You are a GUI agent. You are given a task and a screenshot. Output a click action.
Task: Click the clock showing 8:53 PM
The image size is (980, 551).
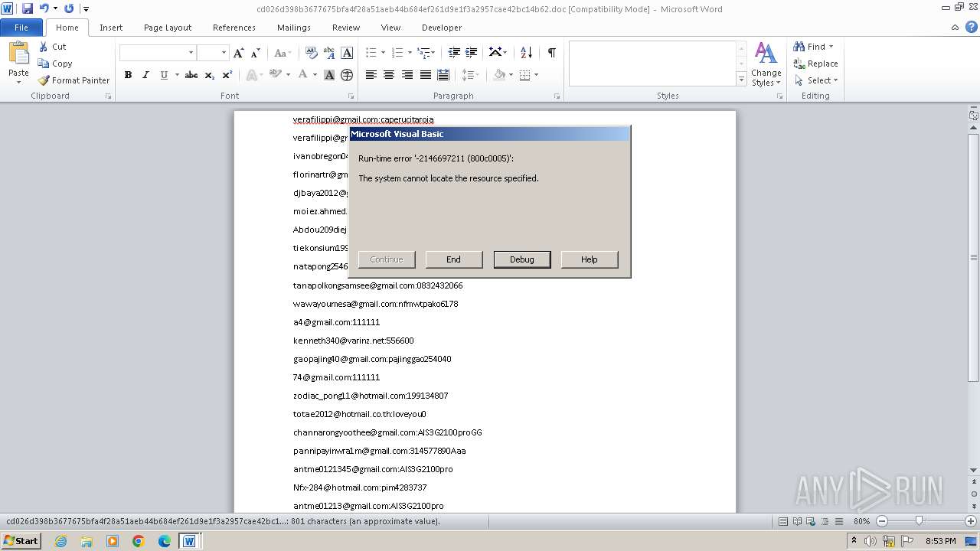click(x=941, y=541)
